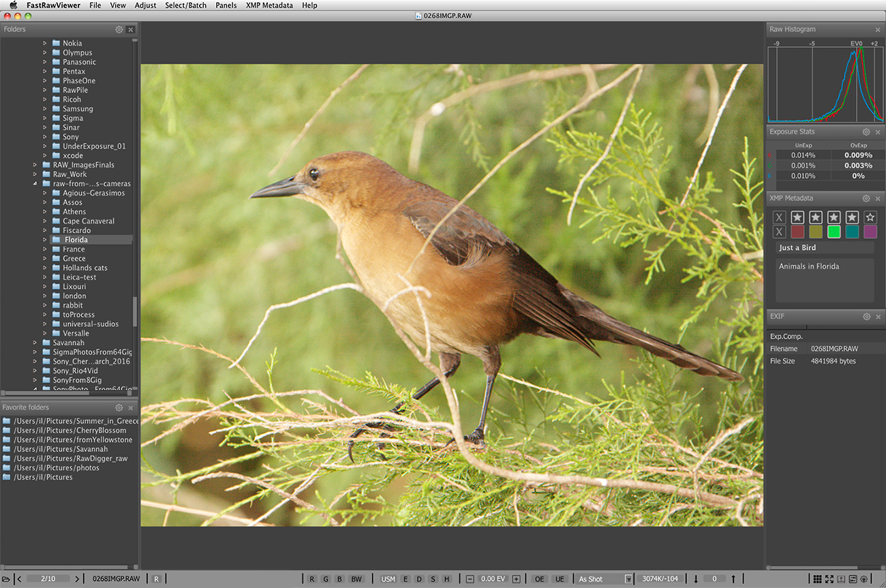Screen dimensions: 886x588
Task: Go to the next image arrow
Action: tap(77, 579)
